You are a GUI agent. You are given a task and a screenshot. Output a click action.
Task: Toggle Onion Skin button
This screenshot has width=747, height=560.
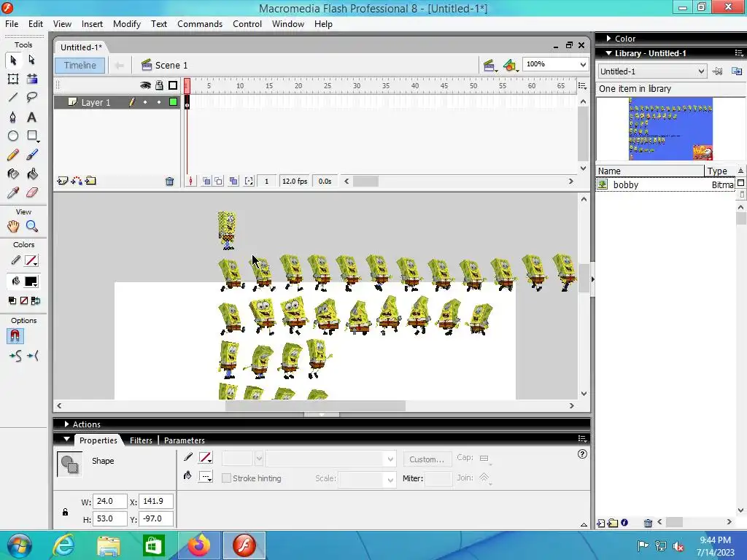click(206, 182)
